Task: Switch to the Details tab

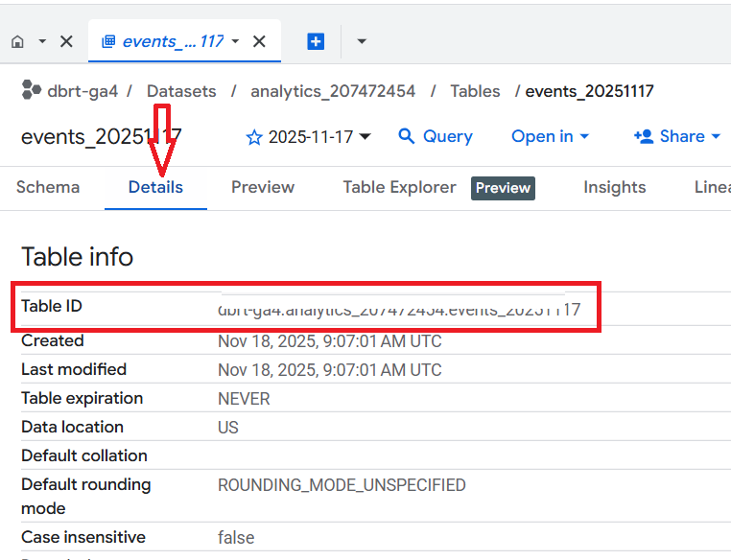Action: click(155, 187)
